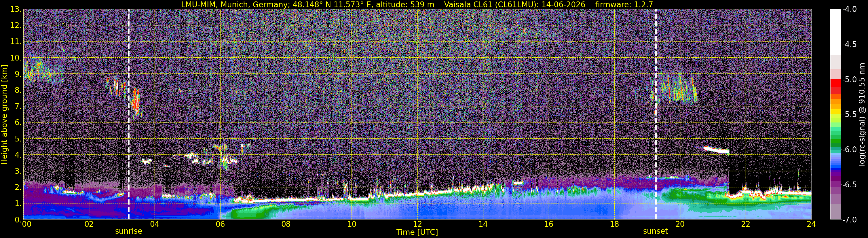868x238 pixels.
Task: Click the white section of the colorbar
Action: click(x=836, y=32)
